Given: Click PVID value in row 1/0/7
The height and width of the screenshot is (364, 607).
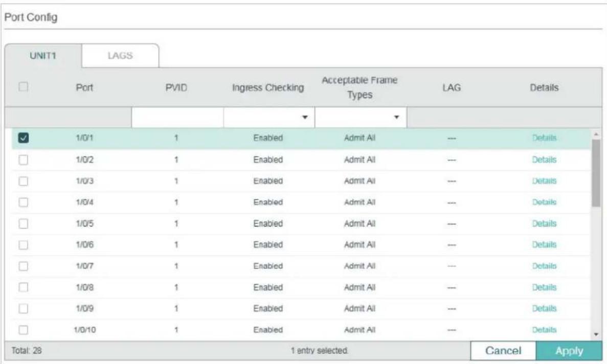Looking at the screenshot, I should [x=176, y=266].
